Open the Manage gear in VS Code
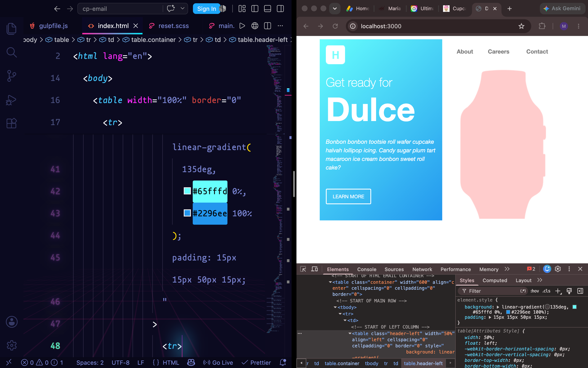The width and height of the screenshot is (588, 368). [x=11, y=345]
